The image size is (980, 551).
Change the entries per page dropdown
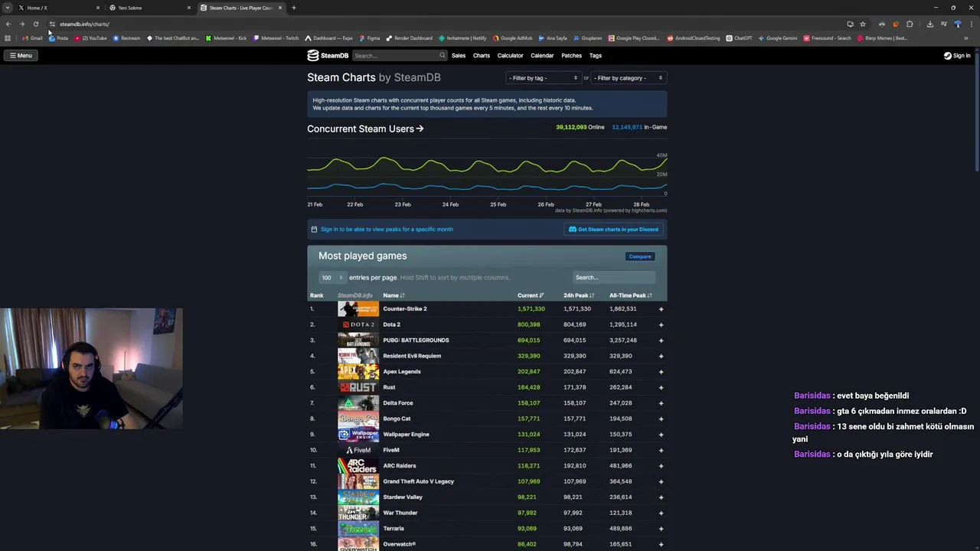pyautogui.click(x=332, y=277)
